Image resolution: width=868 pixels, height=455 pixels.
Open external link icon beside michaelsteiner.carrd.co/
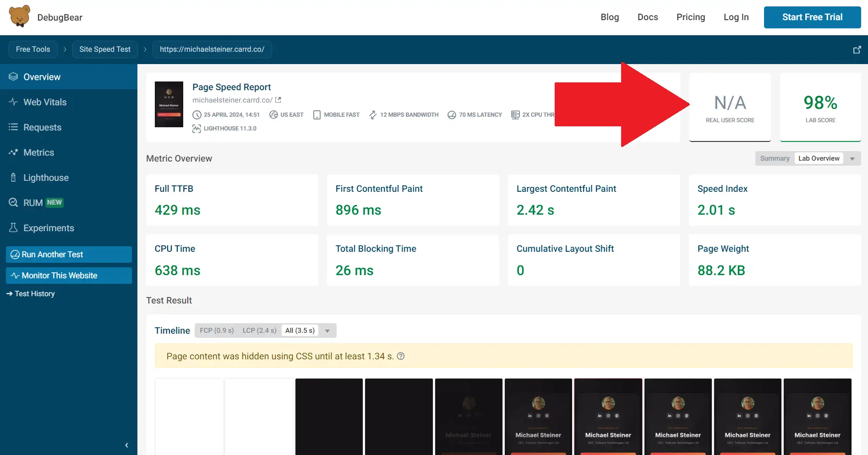coord(278,100)
